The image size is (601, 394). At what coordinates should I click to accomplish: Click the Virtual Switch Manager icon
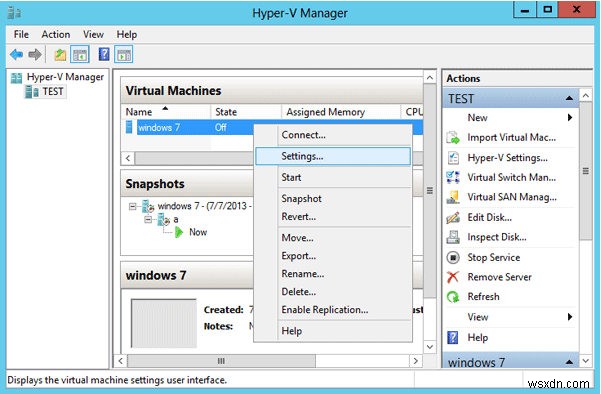coord(453,177)
